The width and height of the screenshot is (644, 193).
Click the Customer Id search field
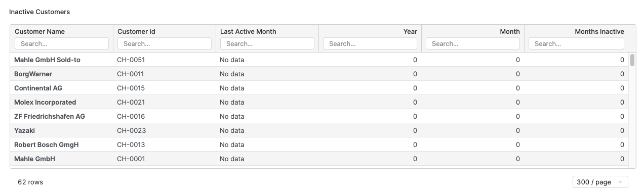point(165,43)
